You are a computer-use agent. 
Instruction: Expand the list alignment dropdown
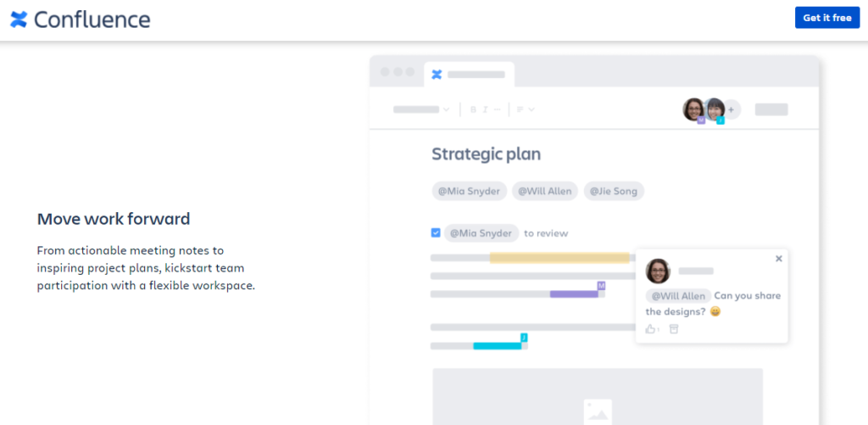(x=526, y=109)
